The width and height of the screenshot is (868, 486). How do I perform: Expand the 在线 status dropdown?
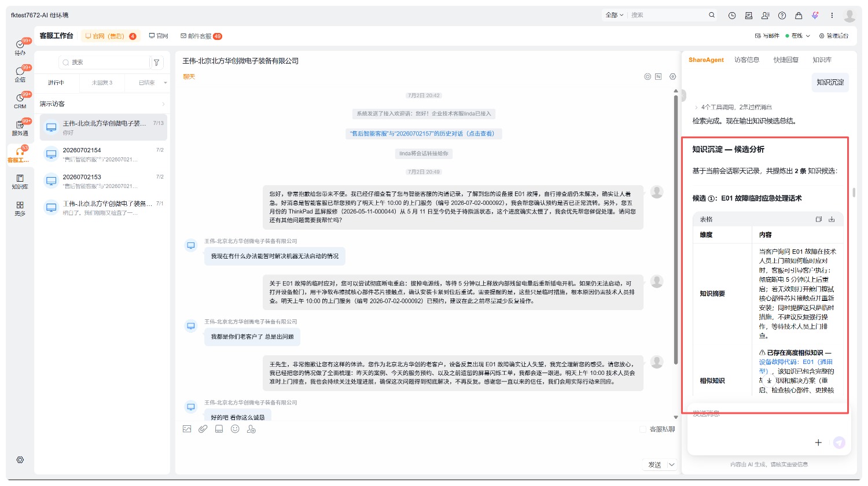click(798, 36)
